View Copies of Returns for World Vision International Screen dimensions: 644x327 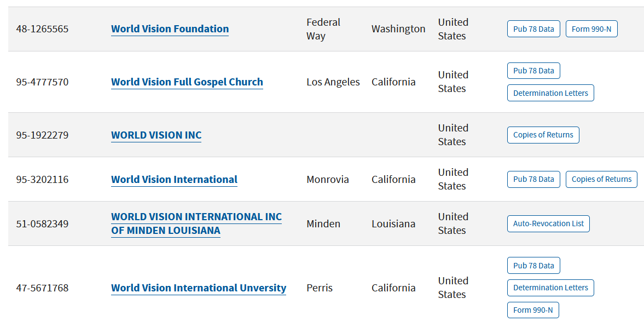pos(601,179)
